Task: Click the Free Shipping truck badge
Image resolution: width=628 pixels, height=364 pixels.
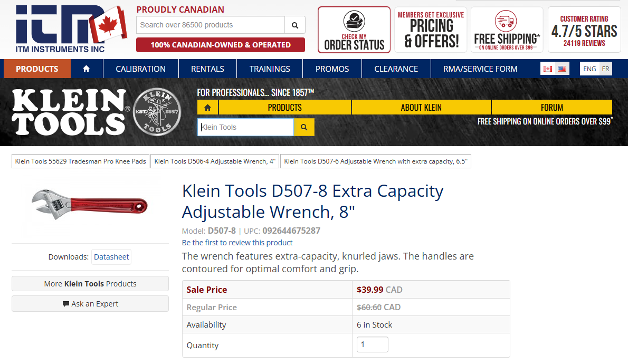Action: (x=506, y=29)
